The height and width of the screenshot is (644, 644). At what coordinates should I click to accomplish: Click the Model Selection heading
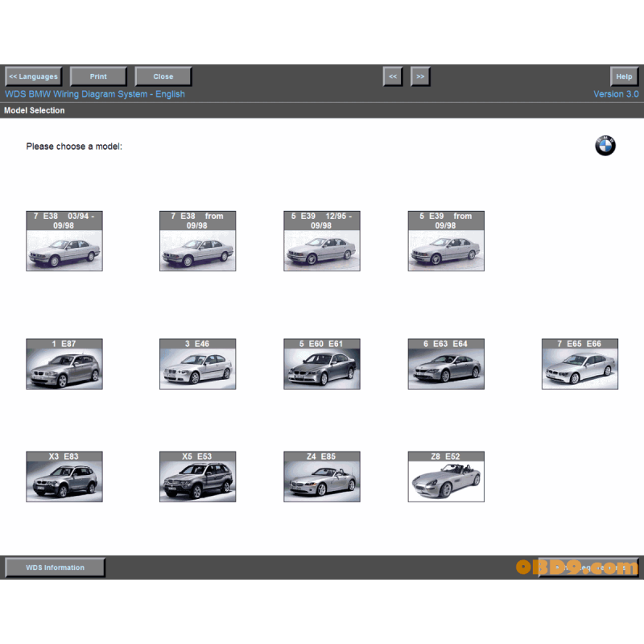click(x=35, y=110)
